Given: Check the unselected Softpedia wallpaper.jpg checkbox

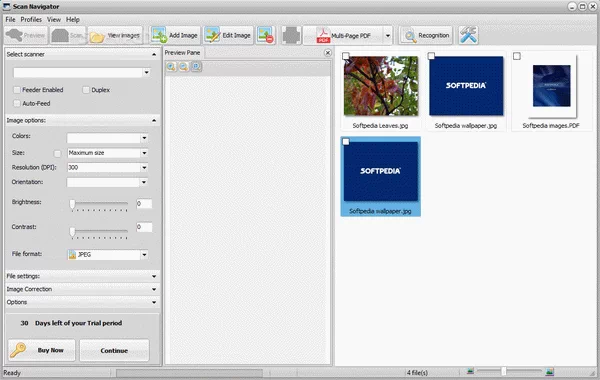Looking at the screenshot, I should [431, 56].
